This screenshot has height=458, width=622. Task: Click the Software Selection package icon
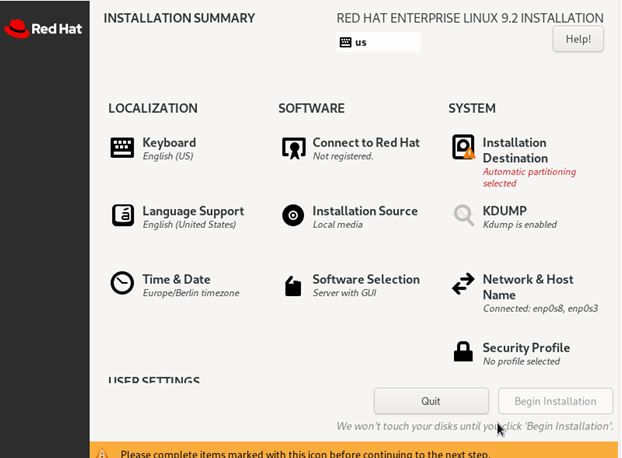(293, 286)
